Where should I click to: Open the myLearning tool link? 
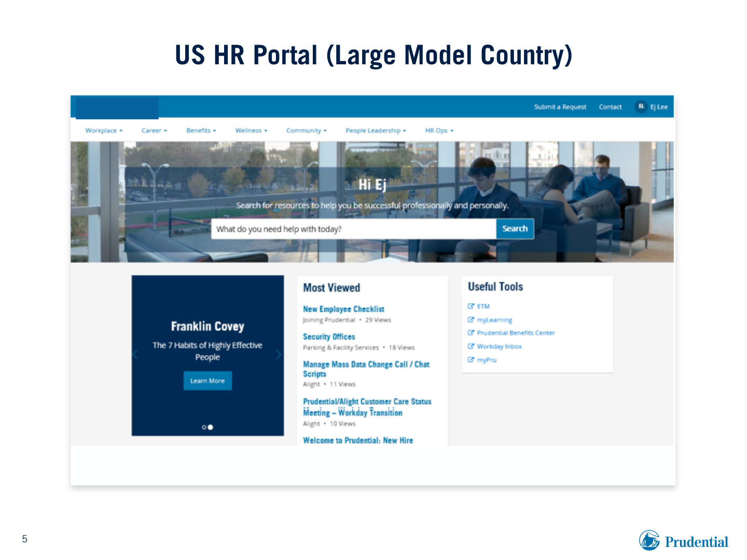(x=494, y=320)
